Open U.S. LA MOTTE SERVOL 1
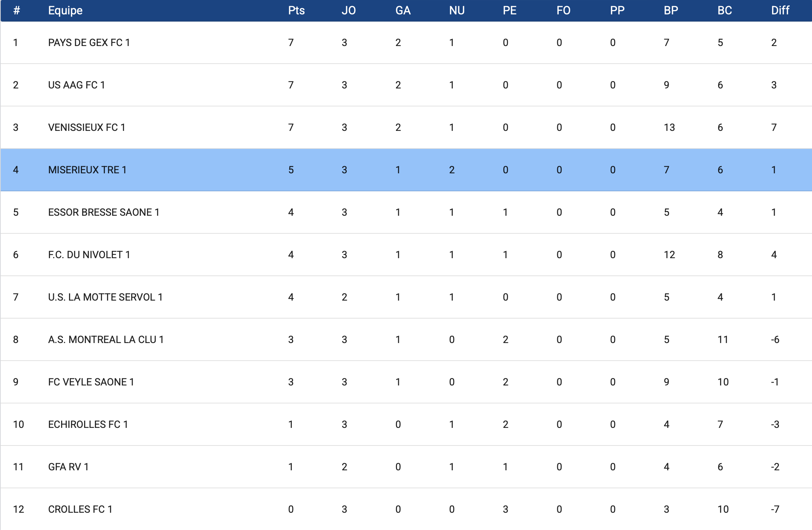This screenshot has width=812, height=530. pyautogui.click(x=105, y=297)
